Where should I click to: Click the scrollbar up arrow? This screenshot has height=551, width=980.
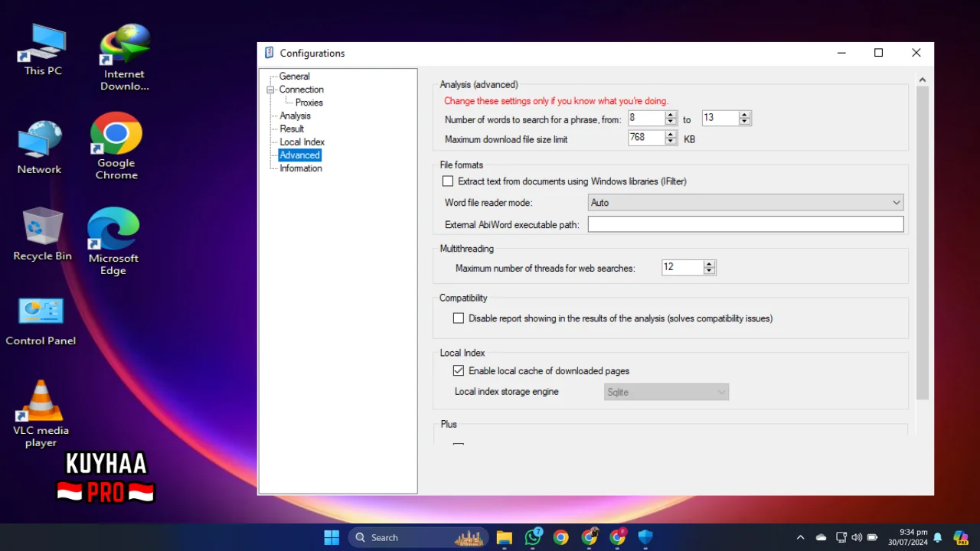[x=923, y=80]
